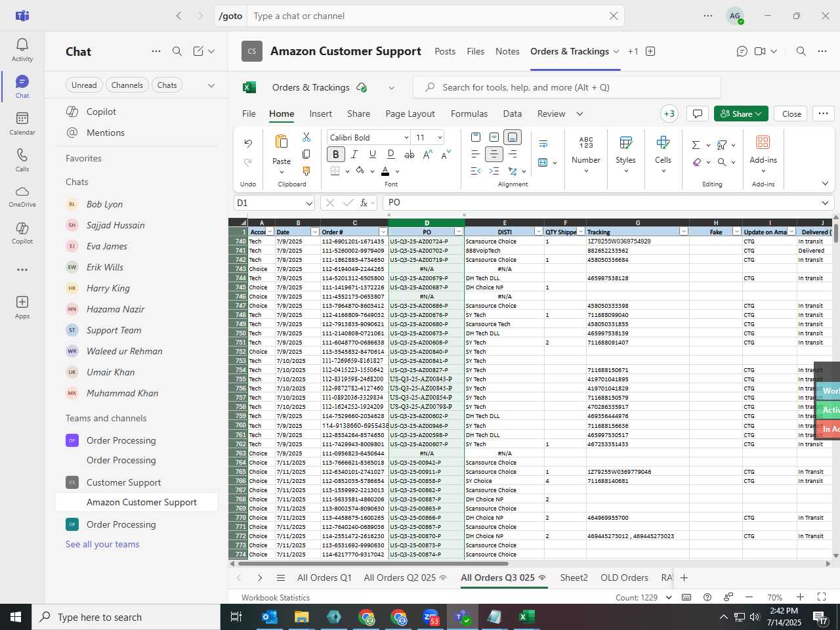Decrease indent
Viewport: 840px width, 630px height.
click(476, 171)
